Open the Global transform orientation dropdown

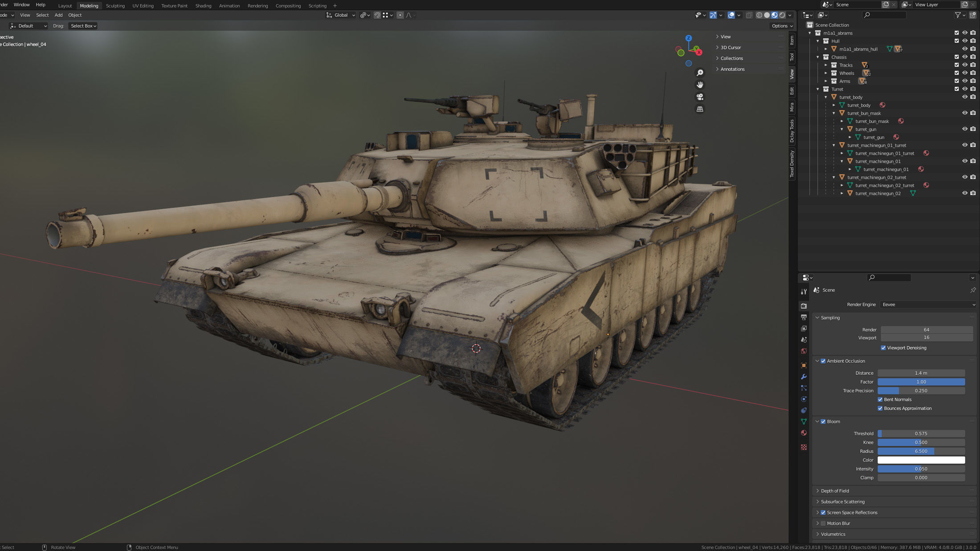point(341,15)
